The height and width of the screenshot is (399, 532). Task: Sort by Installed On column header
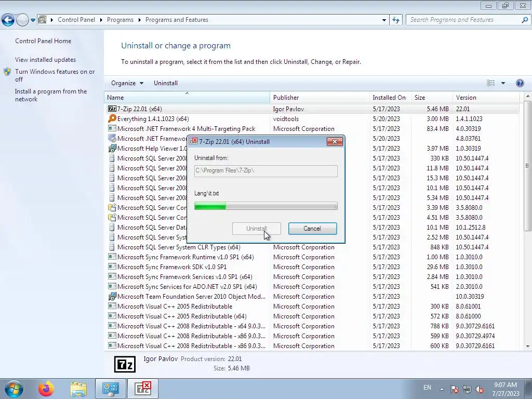point(390,97)
